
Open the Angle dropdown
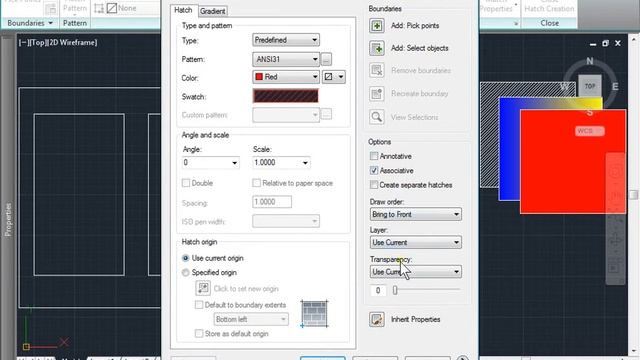coord(211,162)
